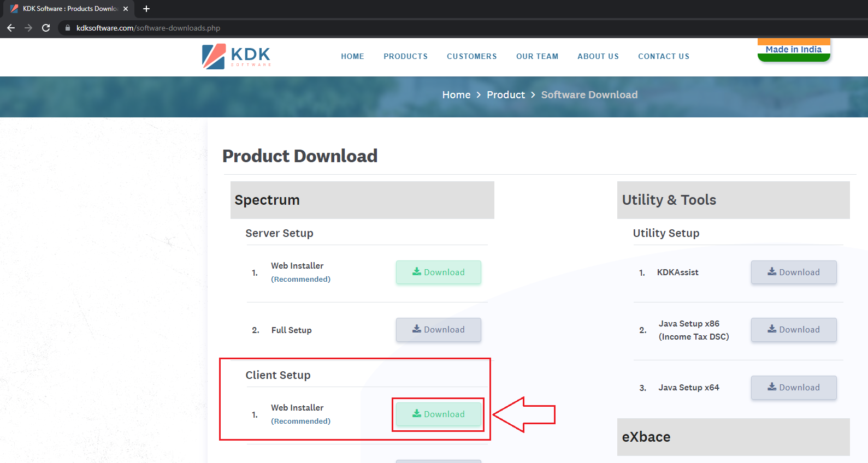Click the site security padlock icon
Screen dimensions: 868x463
tap(68, 28)
